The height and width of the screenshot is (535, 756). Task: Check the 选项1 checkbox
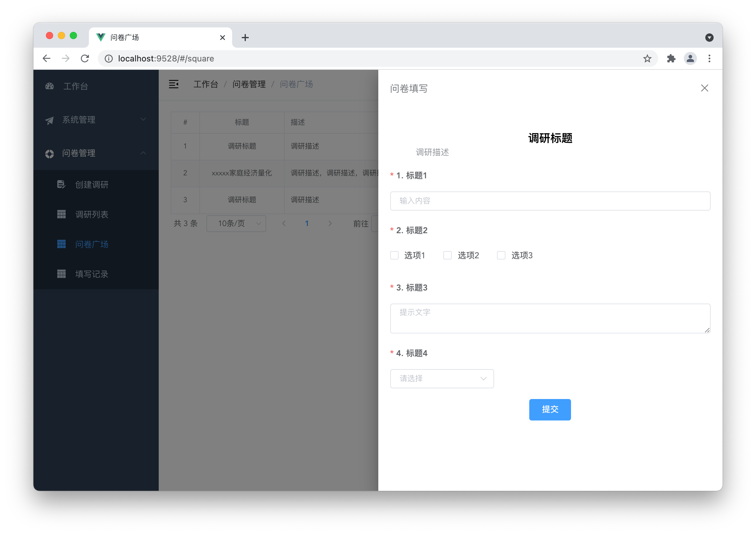[x=394, y=255]
